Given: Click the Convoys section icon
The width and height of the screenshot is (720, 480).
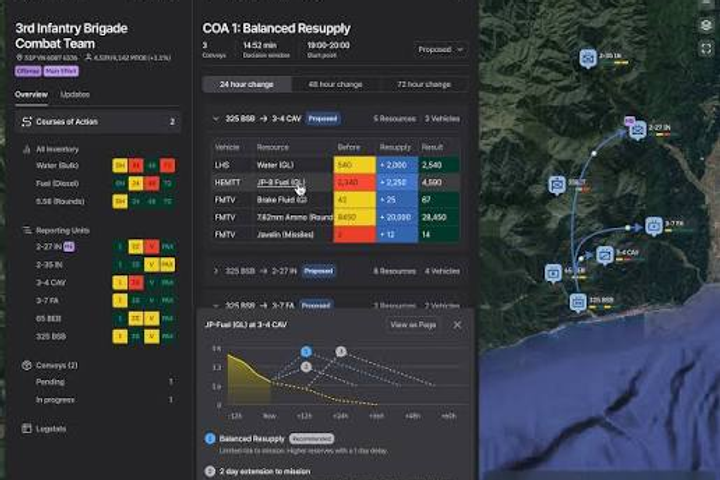Looking at the screenshot, I should click(27, 365).
